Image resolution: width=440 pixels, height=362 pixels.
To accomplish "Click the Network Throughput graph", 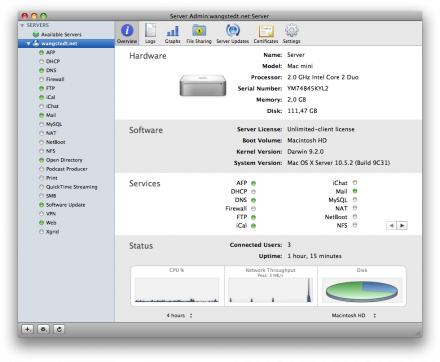I will pyautogui.click(x=271, y=290).
